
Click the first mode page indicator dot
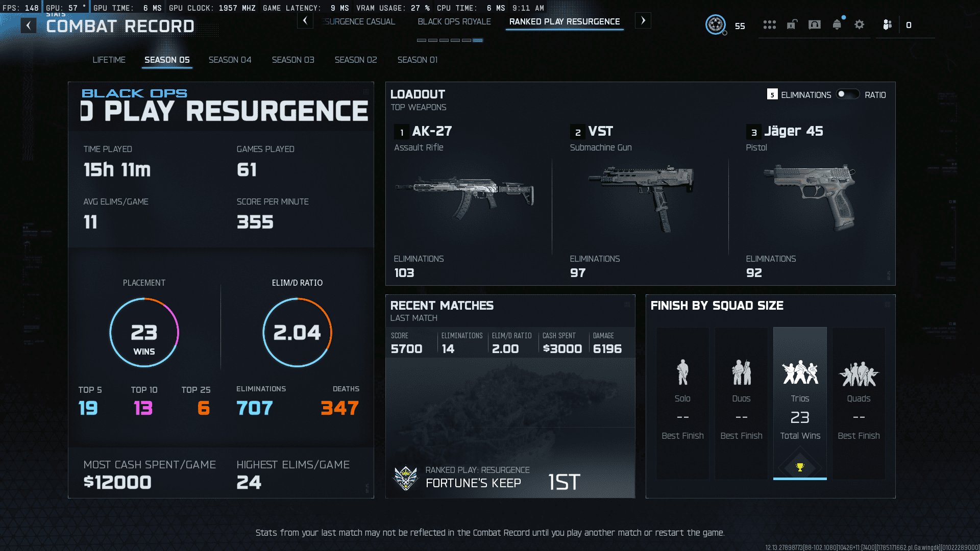pos(421,40)
